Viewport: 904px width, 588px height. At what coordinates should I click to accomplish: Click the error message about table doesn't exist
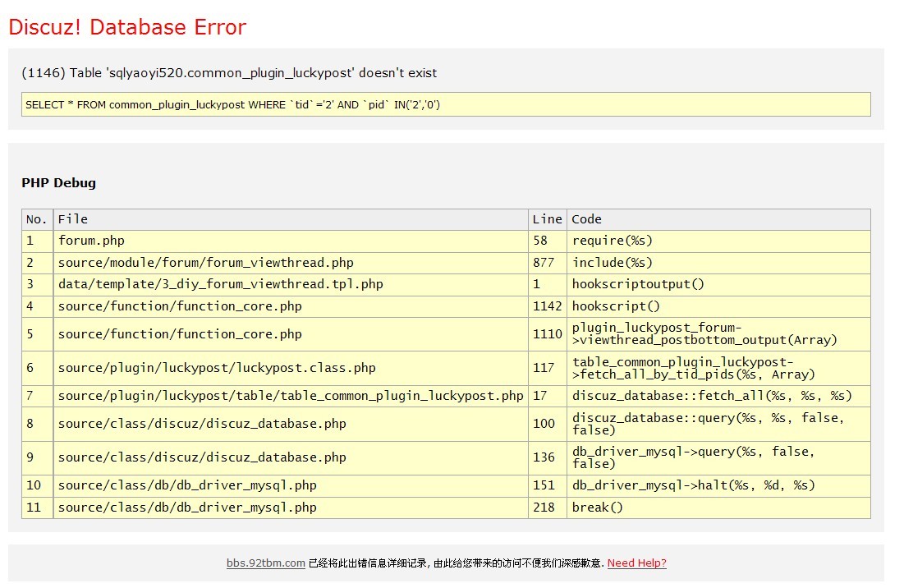point(229,72)
